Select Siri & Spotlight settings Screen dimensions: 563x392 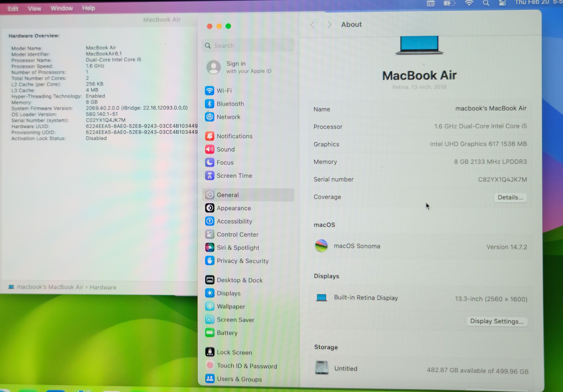238,247
